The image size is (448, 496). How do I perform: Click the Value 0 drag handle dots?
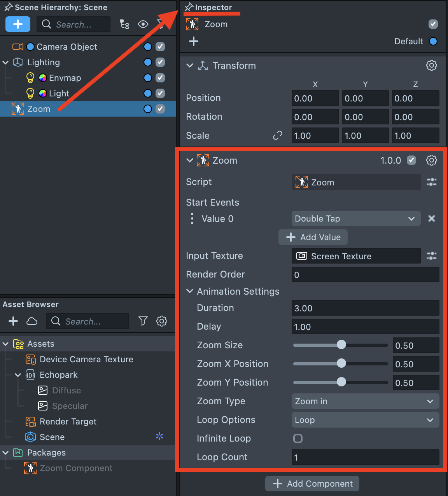pos(192,218)
